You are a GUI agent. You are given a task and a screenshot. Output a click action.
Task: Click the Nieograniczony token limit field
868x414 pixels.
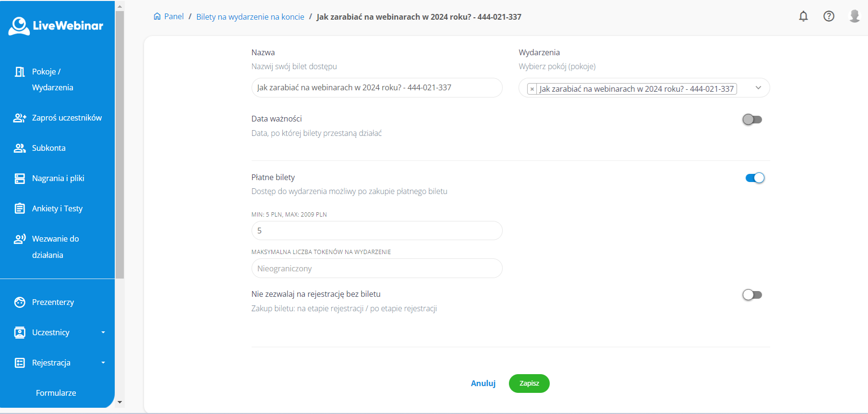pos(377,268)
